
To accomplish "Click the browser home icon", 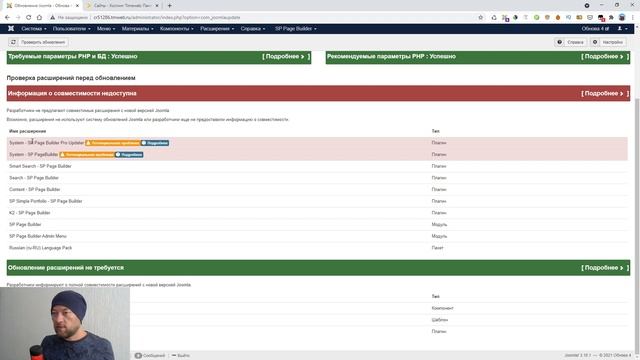I will (39, 18).
